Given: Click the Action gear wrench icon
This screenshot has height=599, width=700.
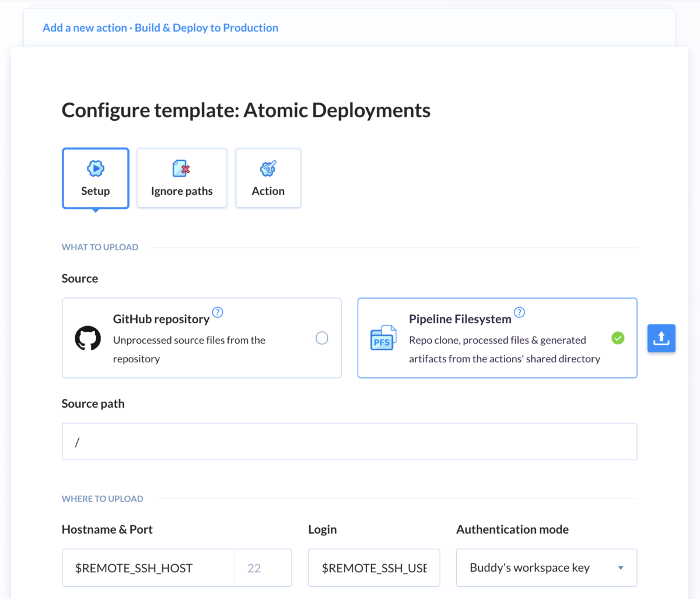Looking at the screenshot, I should [x=268, y=169].
